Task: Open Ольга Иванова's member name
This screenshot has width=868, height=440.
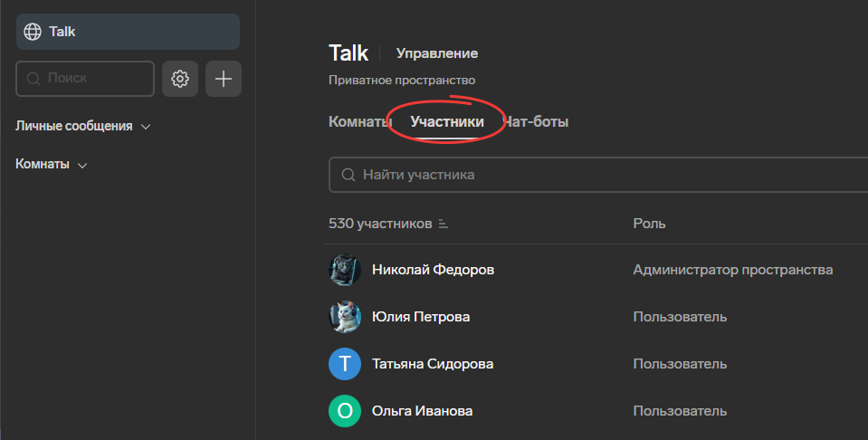Action: pyautogui.click(x=422, y=411)
